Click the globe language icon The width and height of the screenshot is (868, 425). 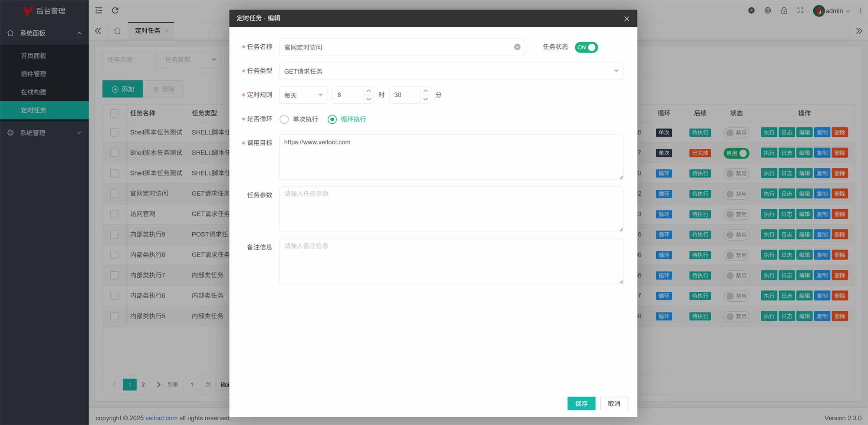coord(768,10)
